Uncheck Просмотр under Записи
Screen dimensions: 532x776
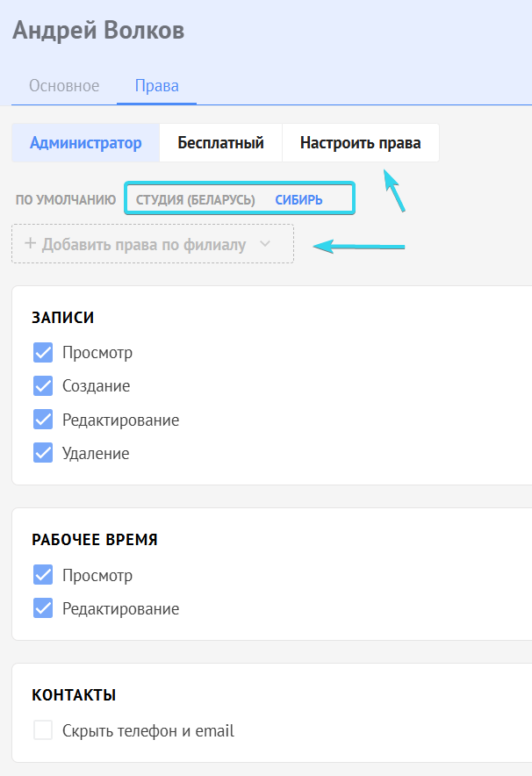click(43, 352)
